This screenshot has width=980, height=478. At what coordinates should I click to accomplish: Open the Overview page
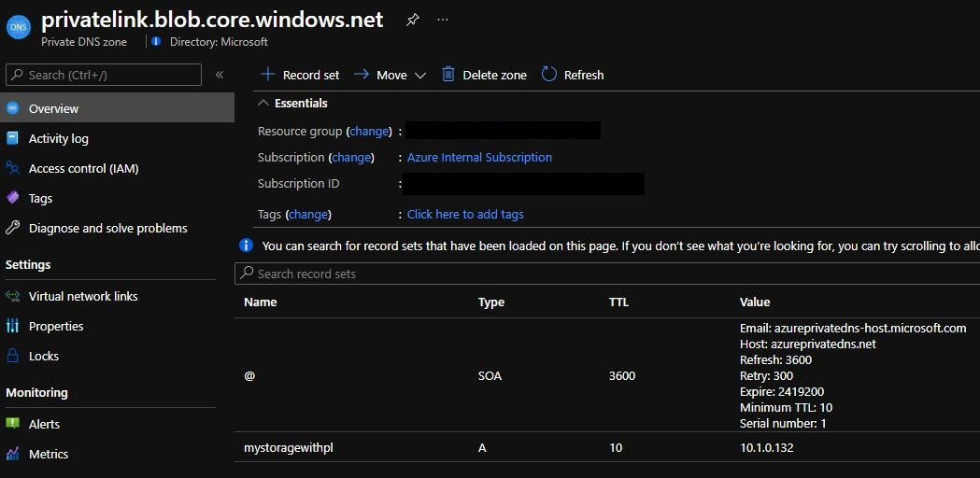coord(117,108)
